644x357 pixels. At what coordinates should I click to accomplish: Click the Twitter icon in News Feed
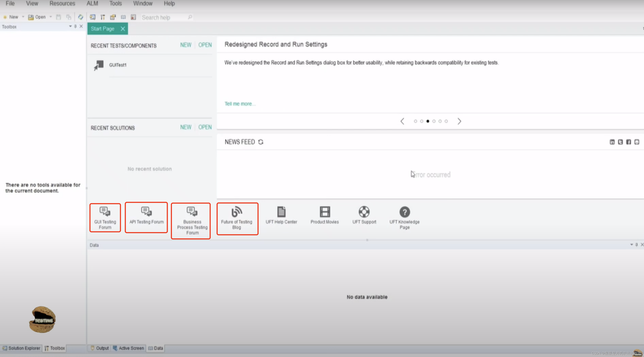pos(620,142)
